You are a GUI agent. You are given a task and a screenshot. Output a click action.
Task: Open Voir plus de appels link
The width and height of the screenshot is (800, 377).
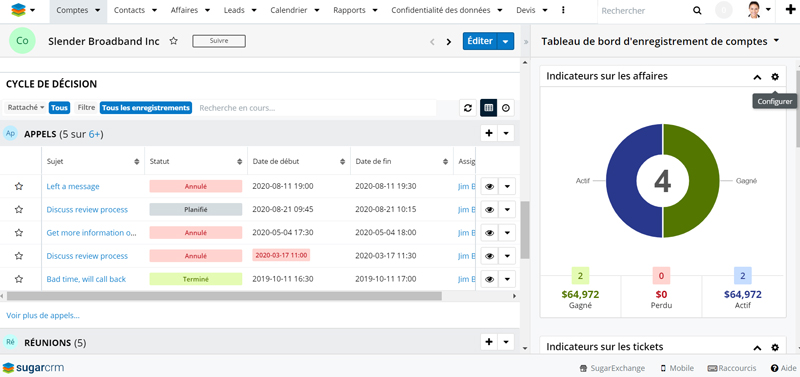click(43, 315)
